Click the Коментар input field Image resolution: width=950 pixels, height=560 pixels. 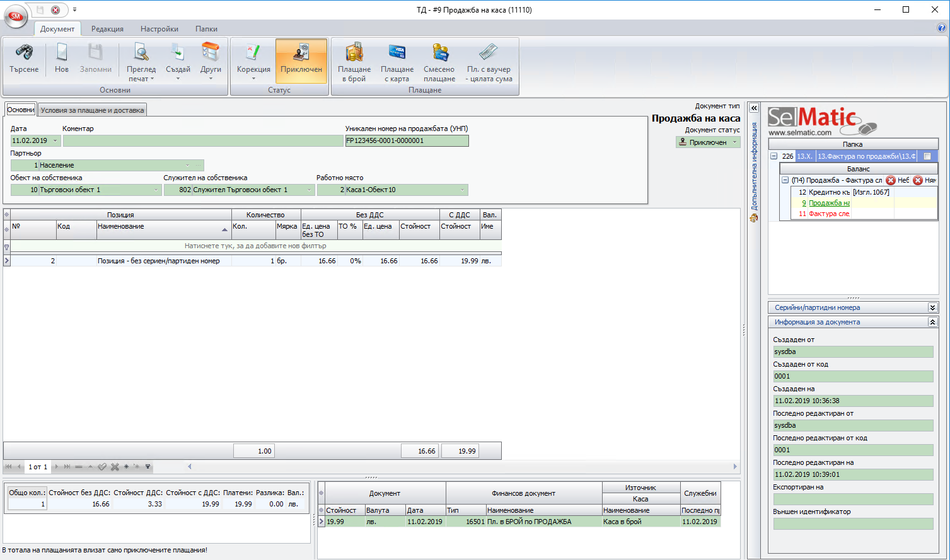[x=203, y=140]
